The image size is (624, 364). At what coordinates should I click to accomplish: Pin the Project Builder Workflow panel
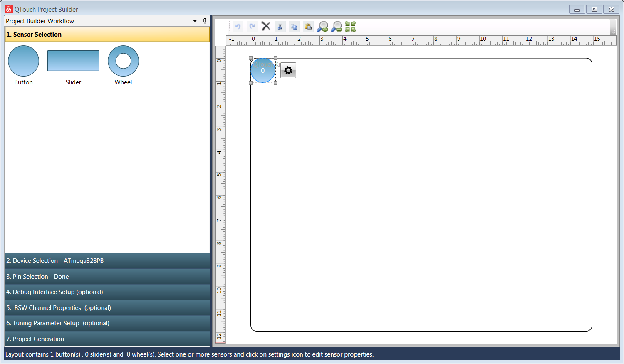click(205, 21)
